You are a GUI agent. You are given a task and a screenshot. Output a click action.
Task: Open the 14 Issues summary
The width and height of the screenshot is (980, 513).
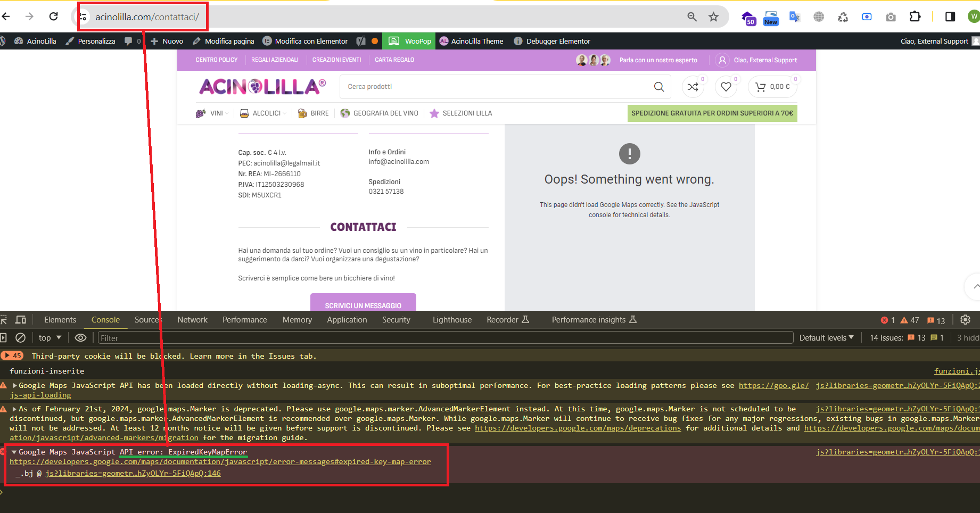907,338
